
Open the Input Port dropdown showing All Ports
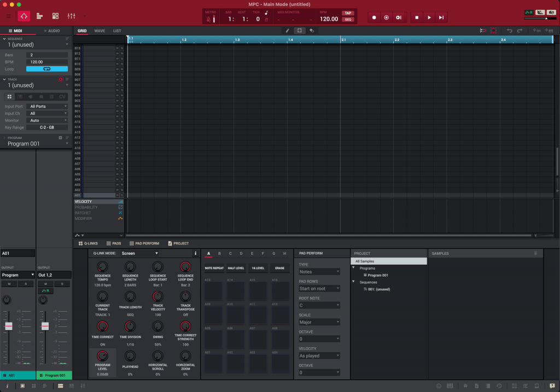(48, 106)
